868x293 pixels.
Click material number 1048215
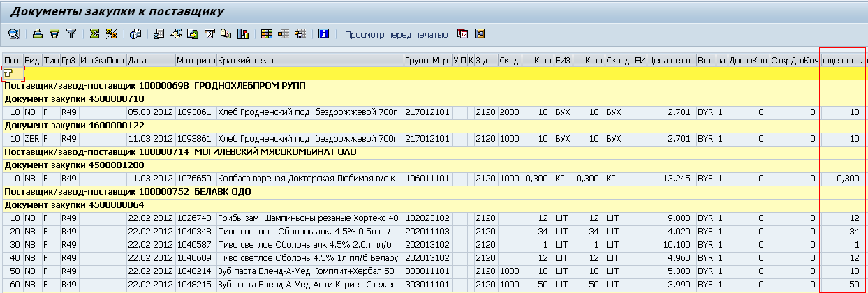click(196, 285)
